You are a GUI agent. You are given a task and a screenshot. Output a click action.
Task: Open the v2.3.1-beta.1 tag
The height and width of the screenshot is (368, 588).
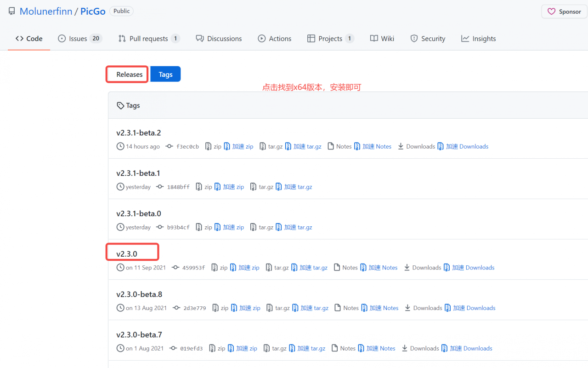pyautogui.click(x=138, y=173)
